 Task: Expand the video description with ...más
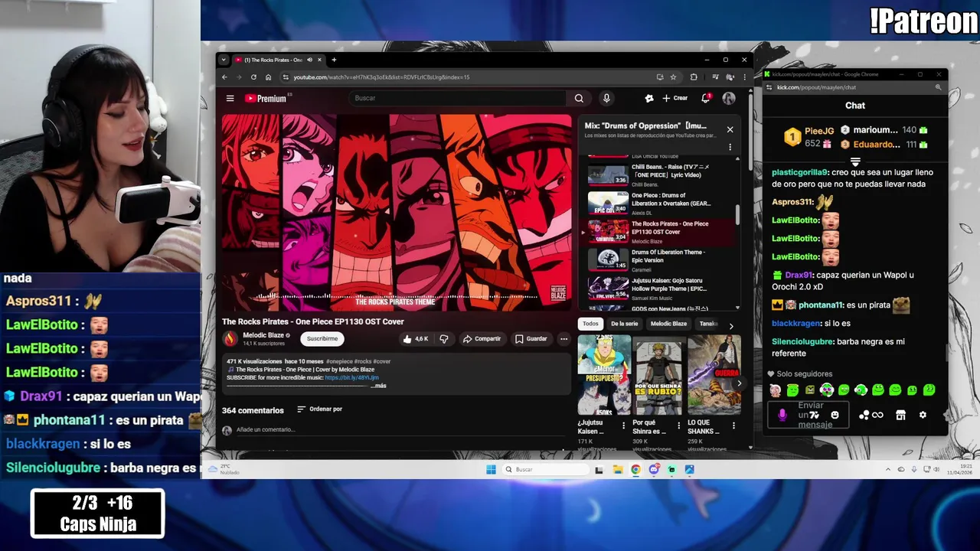point(379,386)
